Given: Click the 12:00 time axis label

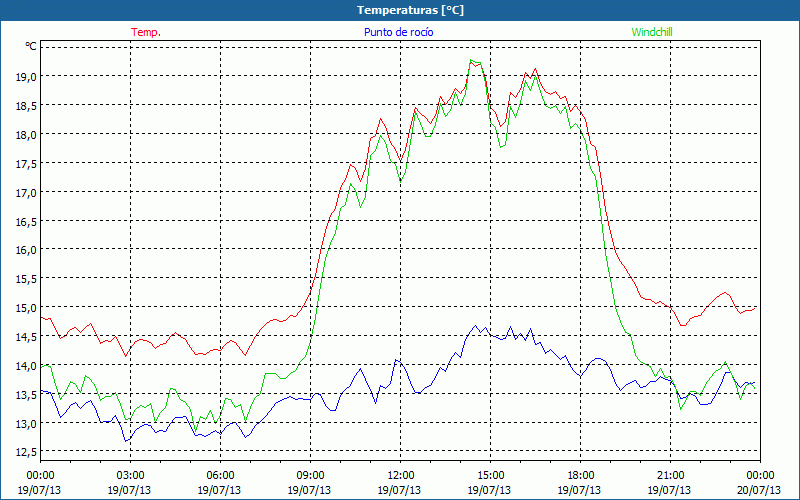Looking at the screenshot, I should click(400, 475).
